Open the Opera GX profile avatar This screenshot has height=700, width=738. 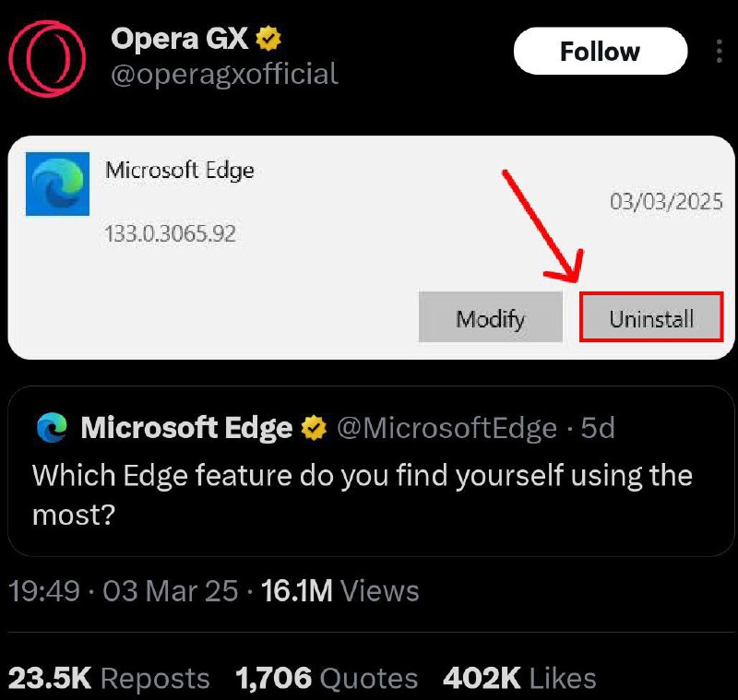coord(47,59)
